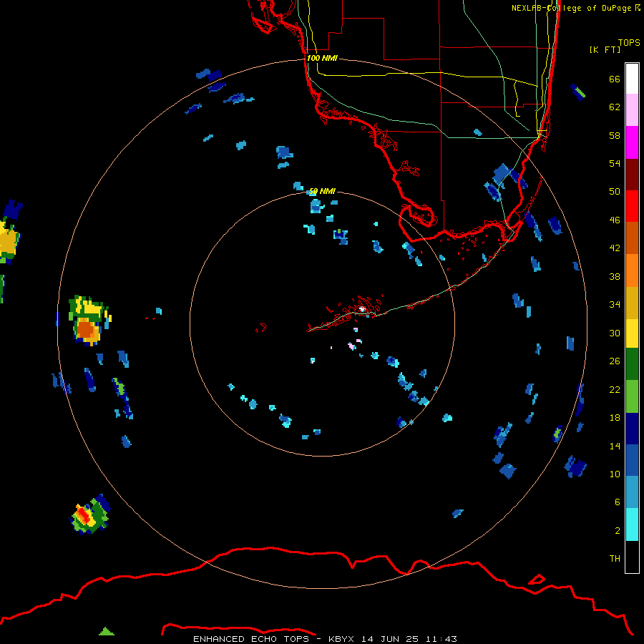
Task: Click the green triangle marker at bottom left
Action: [107, 631]
